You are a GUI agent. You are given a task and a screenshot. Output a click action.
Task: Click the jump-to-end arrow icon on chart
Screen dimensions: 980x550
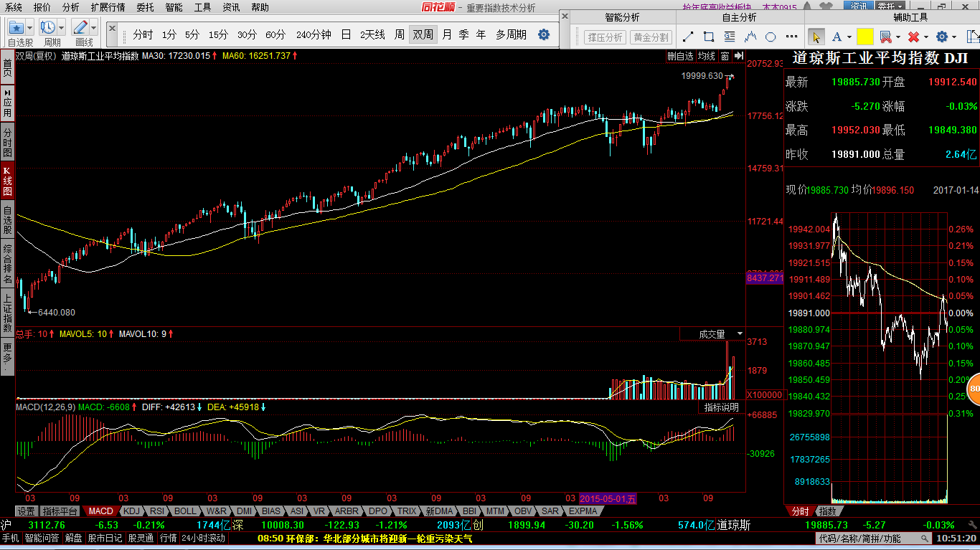pyautogui.click(x=738, y=55)
